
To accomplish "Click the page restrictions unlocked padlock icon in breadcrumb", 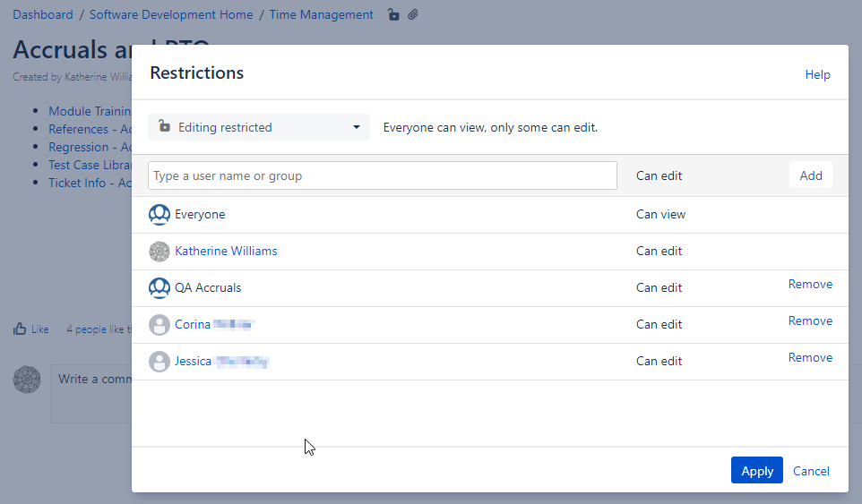I will (x=393, y=14).
